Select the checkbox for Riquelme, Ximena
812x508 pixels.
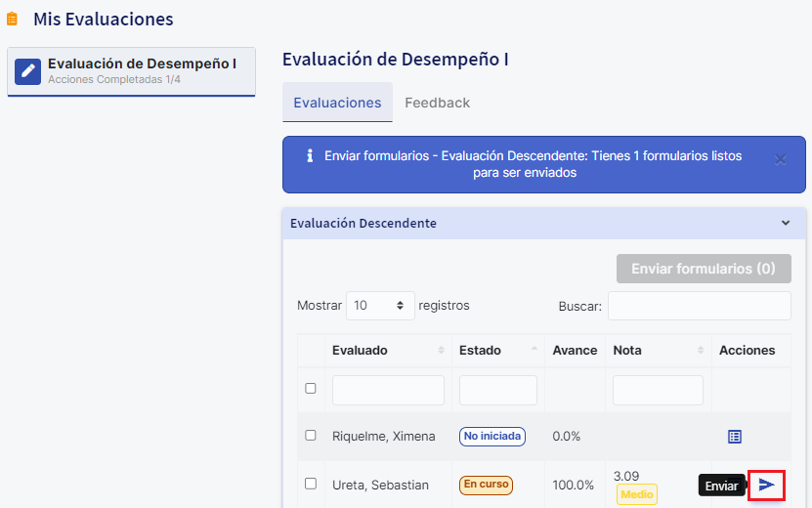[311, 436]
